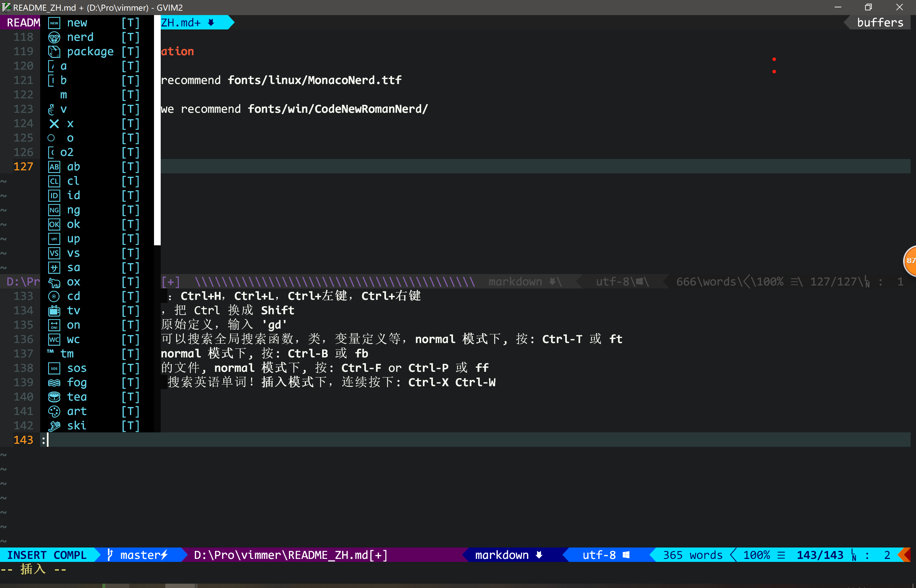Click the popup menu scrollbar thumb
916x588 pixels.
pyautogui.click(x=157, y=130)
